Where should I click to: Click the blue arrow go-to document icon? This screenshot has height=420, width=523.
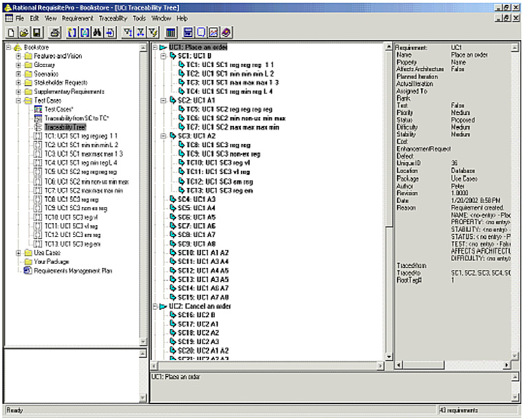(110, 32)
